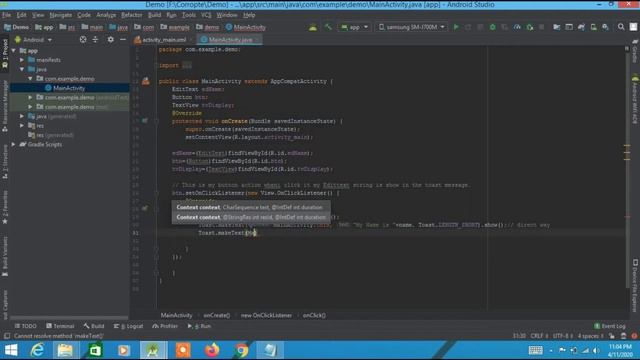This screenshot has width=640, height=360.
Task: Open the AVD Manager toolbar icon
Action: coord(593,27)
